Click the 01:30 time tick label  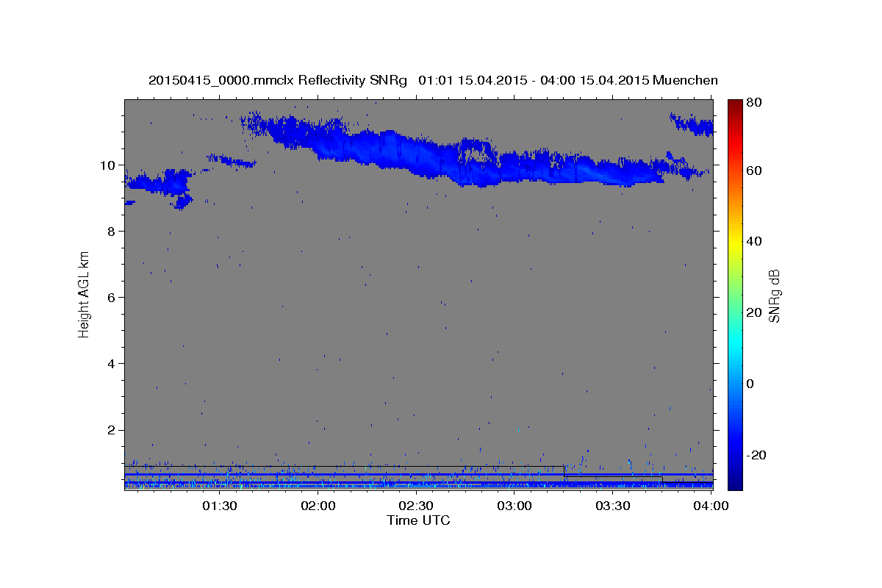[x=219, y=506]
